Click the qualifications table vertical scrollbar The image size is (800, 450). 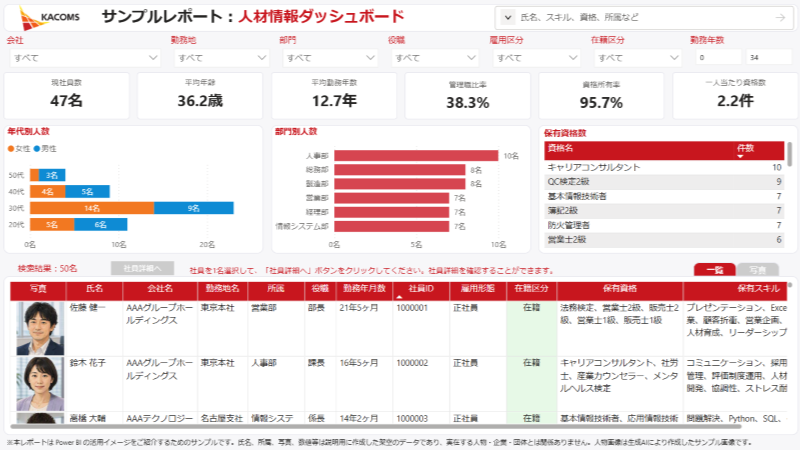click(x=790, y=154)
